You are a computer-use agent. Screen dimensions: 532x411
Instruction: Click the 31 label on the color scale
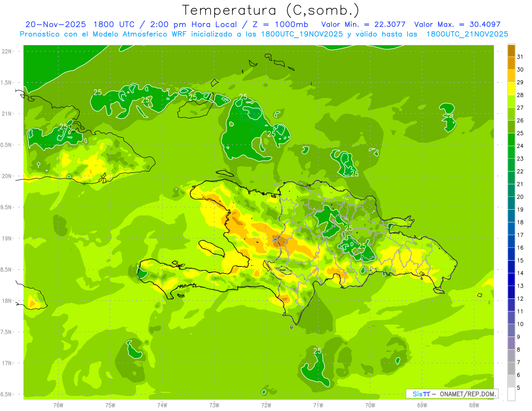tap(520, 57)
